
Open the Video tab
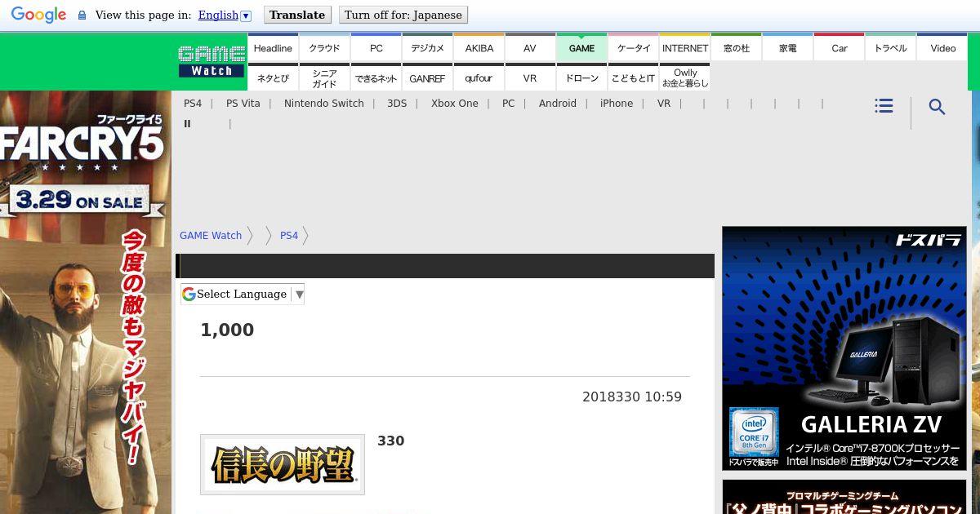(x=943, y=48)
